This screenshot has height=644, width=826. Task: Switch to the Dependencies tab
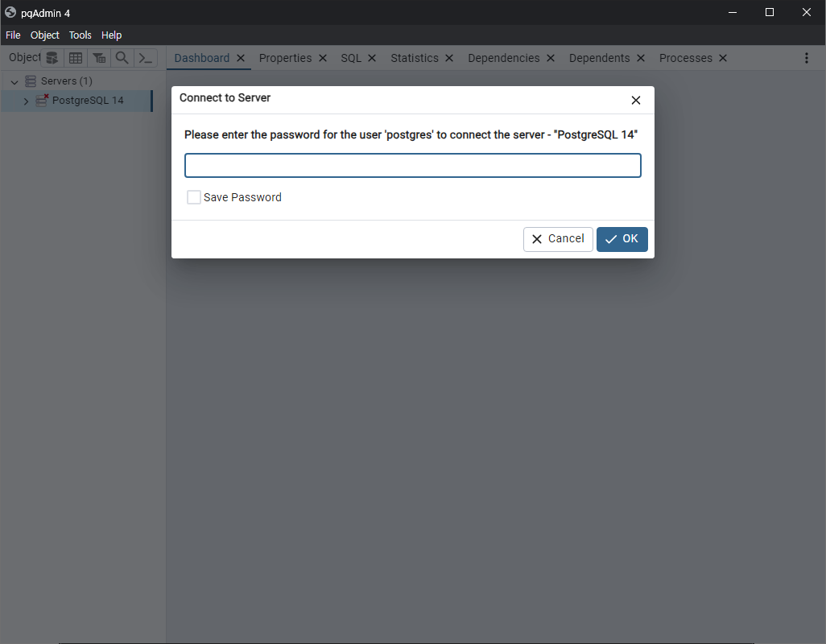pyautogui.click(x=504, y=58)
